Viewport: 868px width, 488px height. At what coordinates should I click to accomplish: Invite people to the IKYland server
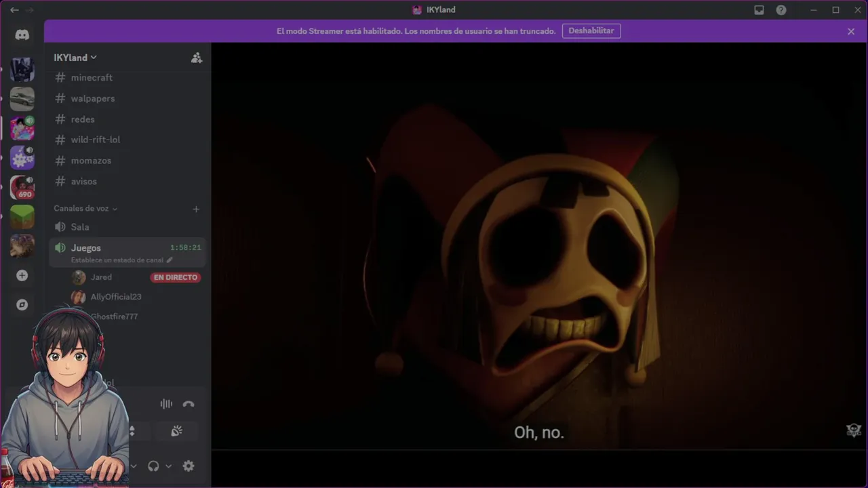197,58
